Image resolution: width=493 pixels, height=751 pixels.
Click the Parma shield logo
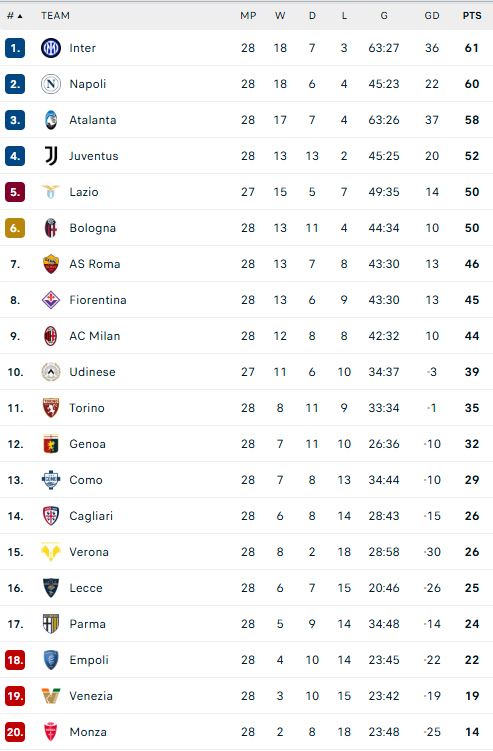[x=51, y=624]
